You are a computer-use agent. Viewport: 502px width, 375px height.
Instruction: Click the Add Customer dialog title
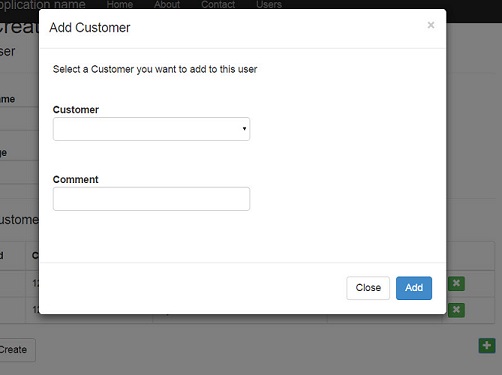[90, 28]
